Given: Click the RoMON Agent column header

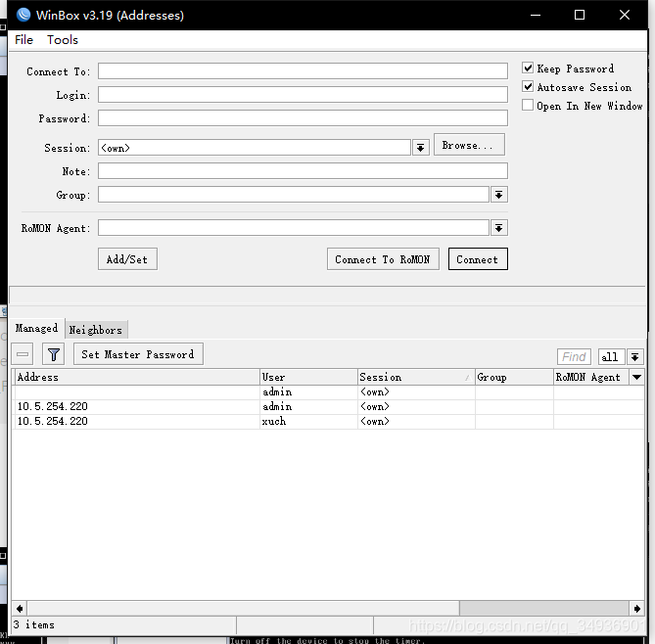Looking at the screenshot, I should pos(591,377).
